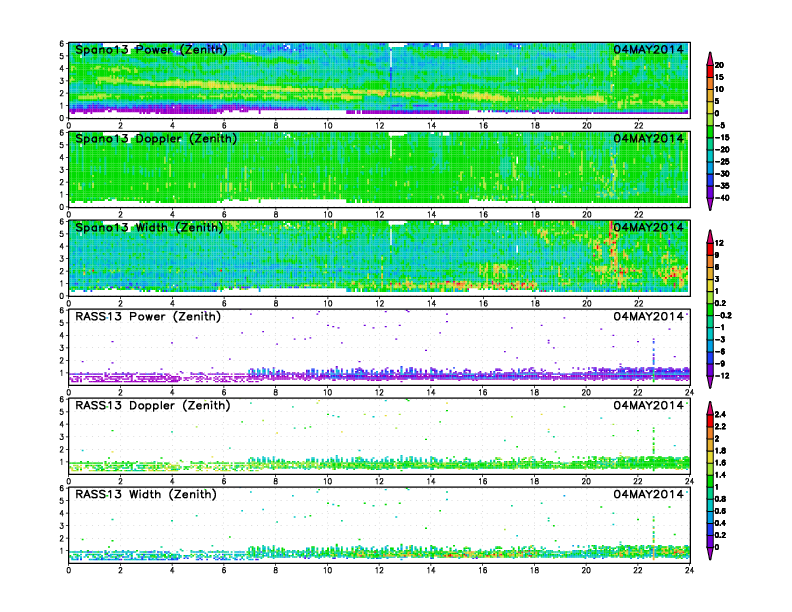Select the 04MAY2014 date in RASS13 Doppler panel
The height and width of the screenshot is (612, 792).
click(649, 405)
